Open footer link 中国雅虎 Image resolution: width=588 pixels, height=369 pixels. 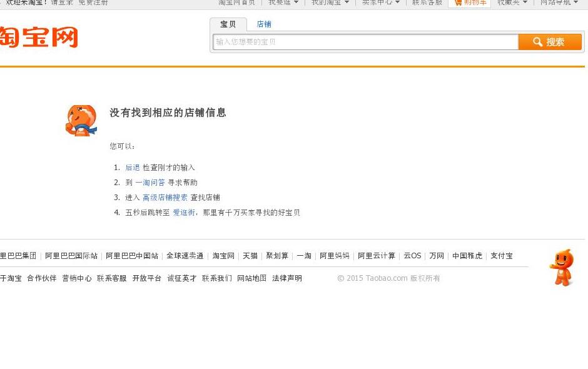click(x=467, y=256)
